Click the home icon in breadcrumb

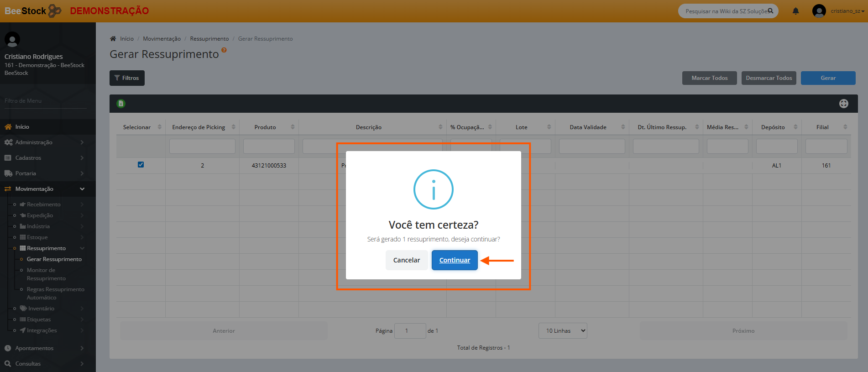point(113,39)
